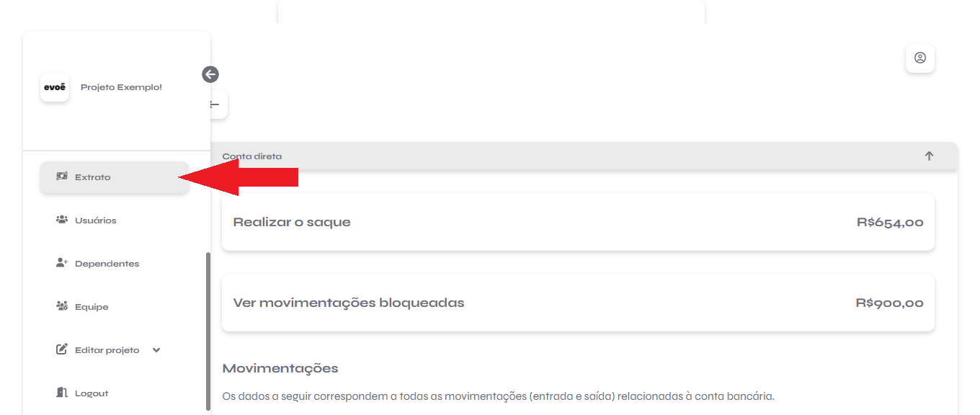Open the user profile icon
Viewport: 980px width, 415px height.
coord(920,58)
